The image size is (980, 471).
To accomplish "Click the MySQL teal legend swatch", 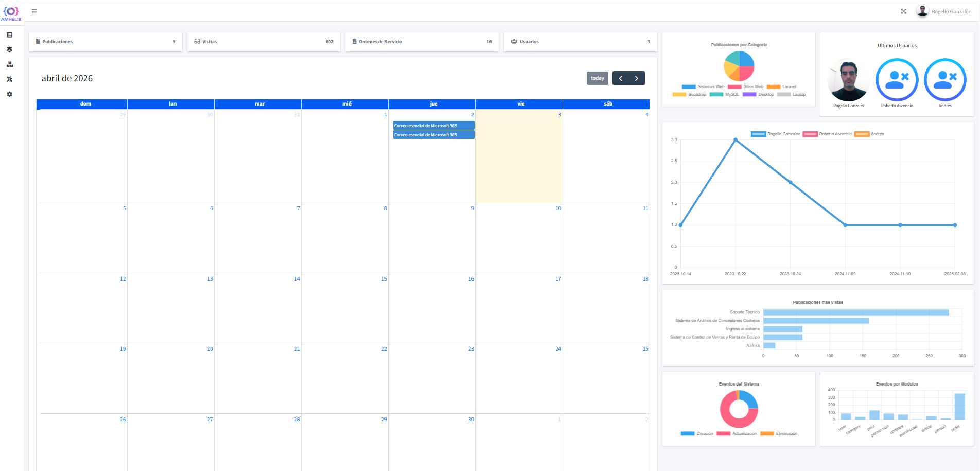I will 716,95.
